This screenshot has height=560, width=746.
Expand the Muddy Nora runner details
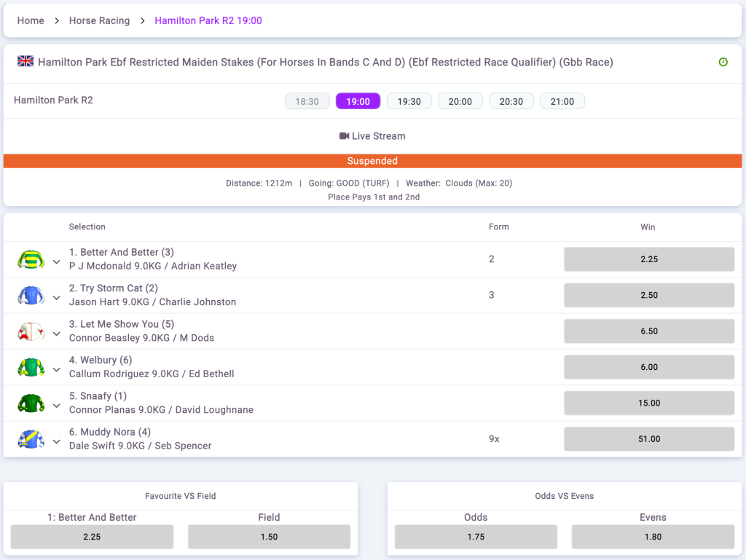(x=57, y=441)
